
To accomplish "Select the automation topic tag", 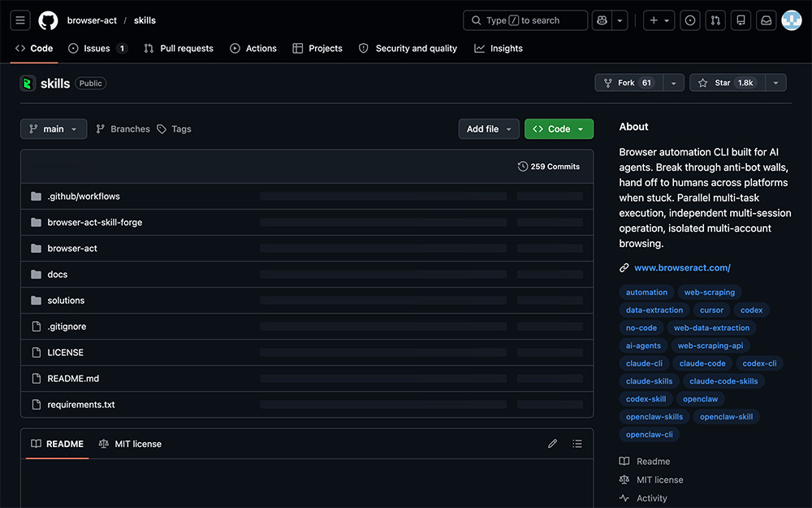I will [646, 293].
